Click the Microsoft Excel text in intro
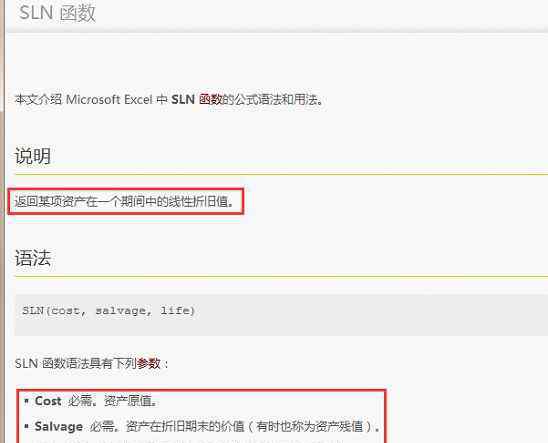Screen dimensions: 548x443 109,100
